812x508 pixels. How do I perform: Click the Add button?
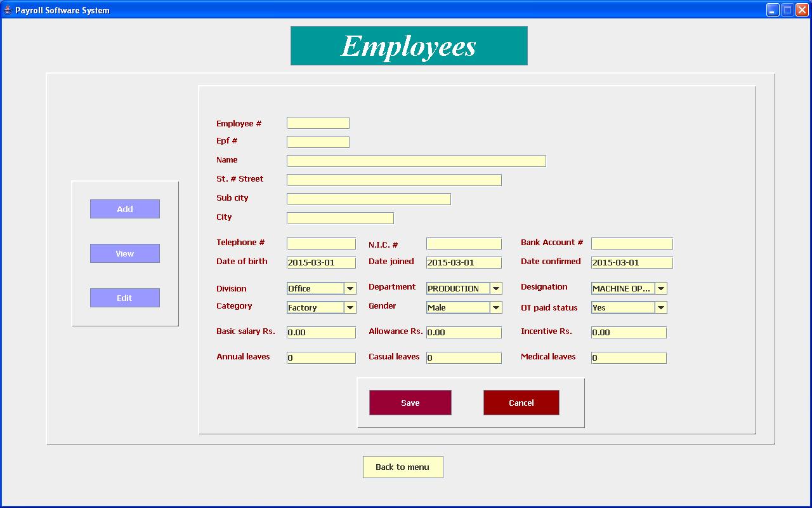click(x=124, y=208)
